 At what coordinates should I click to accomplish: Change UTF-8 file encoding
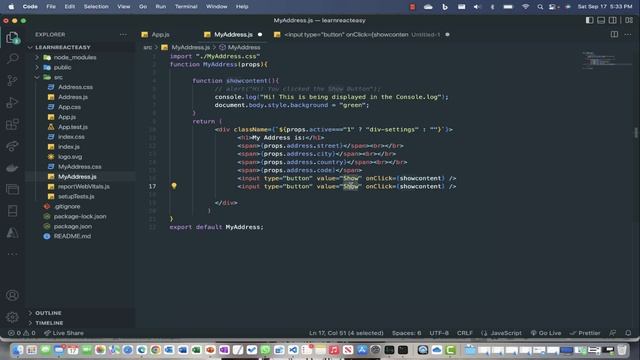tap(439, 333)
